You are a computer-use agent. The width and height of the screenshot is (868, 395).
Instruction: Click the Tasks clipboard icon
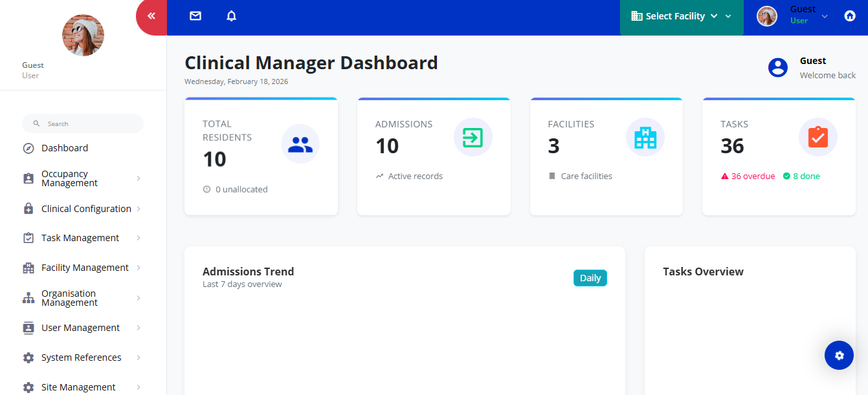(x=818, y=137)
